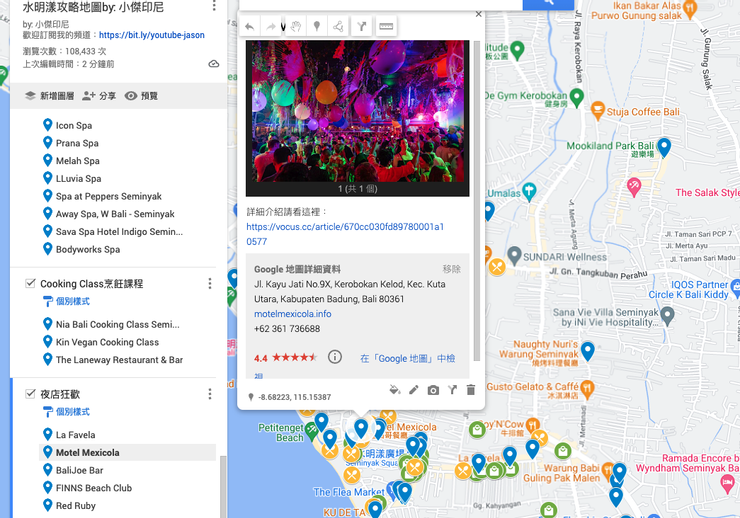Click the 預覽 preview option

pos(141,96)
